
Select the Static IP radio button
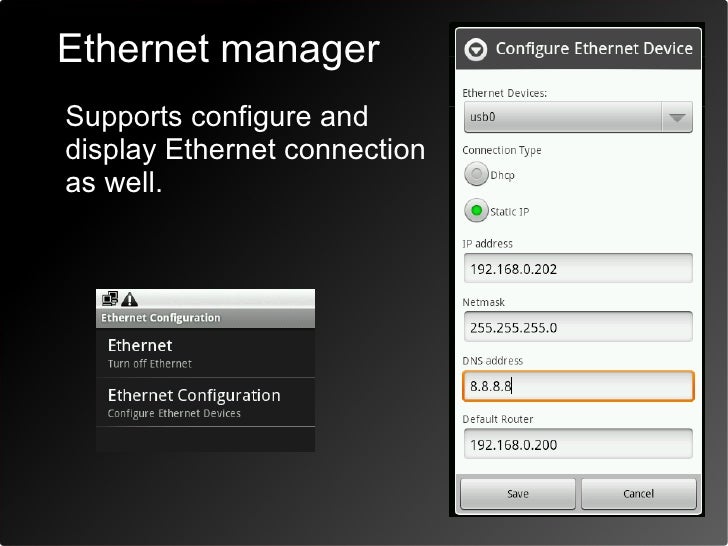click(x=476, y=211)
